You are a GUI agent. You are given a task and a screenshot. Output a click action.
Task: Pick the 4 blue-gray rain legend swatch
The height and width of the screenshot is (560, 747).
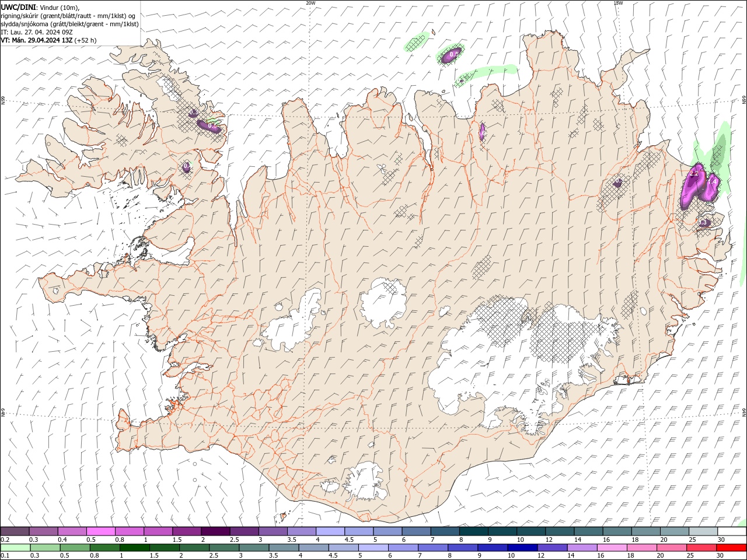313,548
